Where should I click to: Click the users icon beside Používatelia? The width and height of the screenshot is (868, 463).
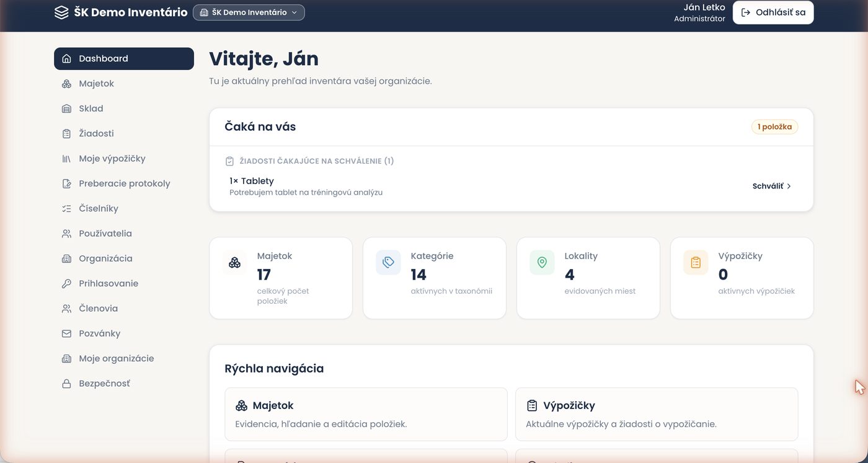(66, 234)
